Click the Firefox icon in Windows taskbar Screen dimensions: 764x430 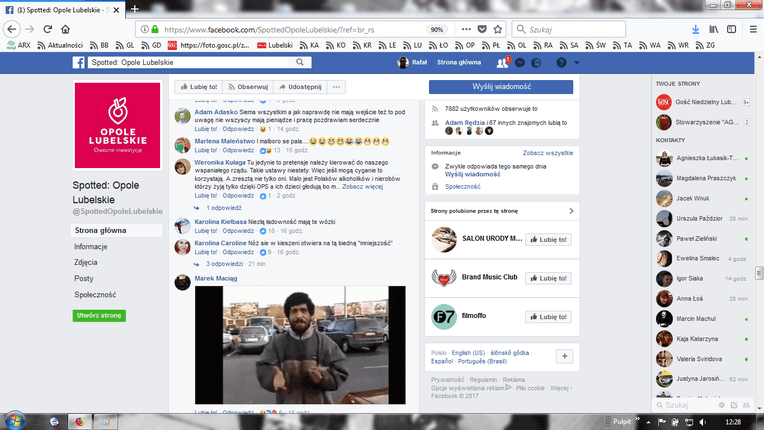click(79, 422)
